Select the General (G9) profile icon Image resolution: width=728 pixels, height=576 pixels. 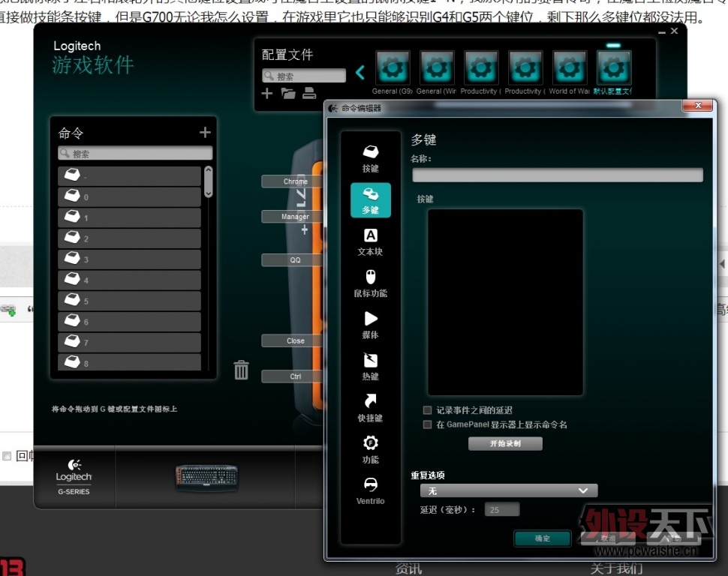click(393, 68)
